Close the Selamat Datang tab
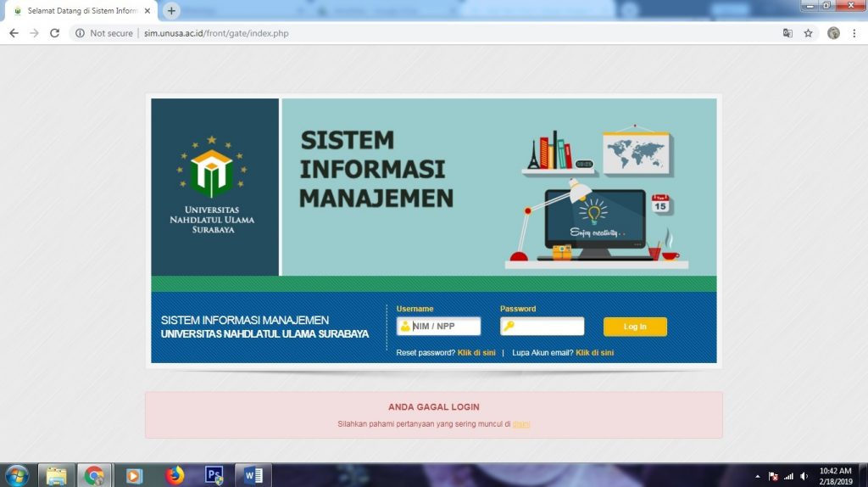 (x=147, y=10)
